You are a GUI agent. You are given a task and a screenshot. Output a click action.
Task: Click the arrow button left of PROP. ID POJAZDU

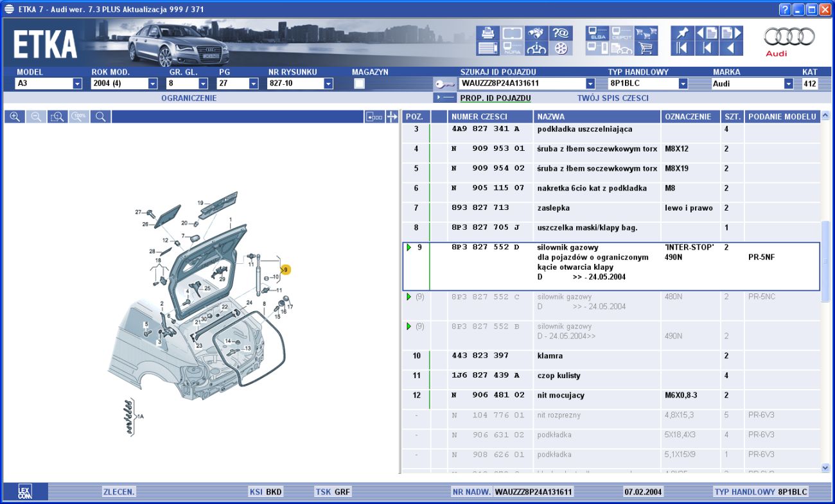pyautogui.click(x=444, y=98)
